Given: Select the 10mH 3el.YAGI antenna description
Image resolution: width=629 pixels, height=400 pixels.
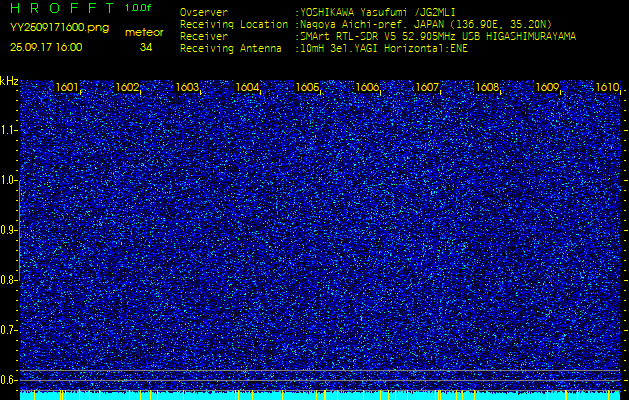Looking at the screenshot, I should (x=384, y=49).
